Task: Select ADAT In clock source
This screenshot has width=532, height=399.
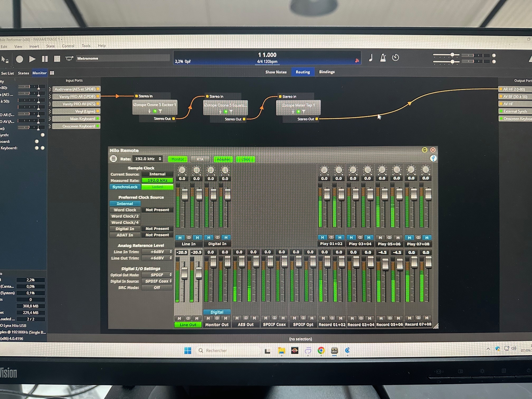Action: (125, 235)
